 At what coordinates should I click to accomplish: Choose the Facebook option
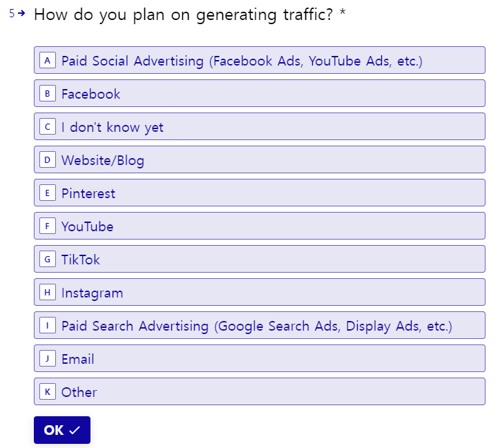(x=260, y=93)
